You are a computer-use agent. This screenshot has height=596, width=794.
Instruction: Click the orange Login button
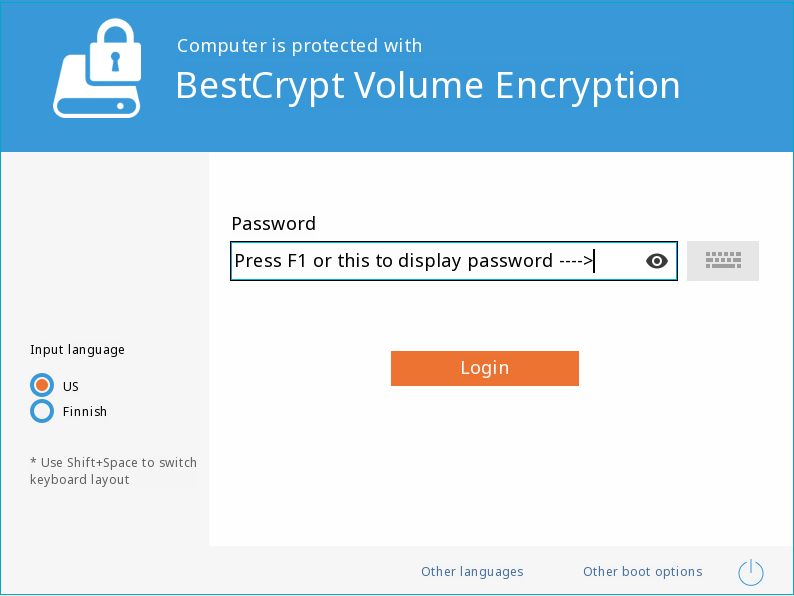coord(485,368)
